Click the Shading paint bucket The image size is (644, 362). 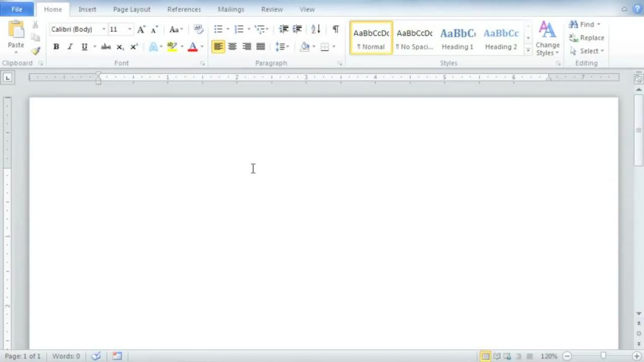tap(305, 47)
